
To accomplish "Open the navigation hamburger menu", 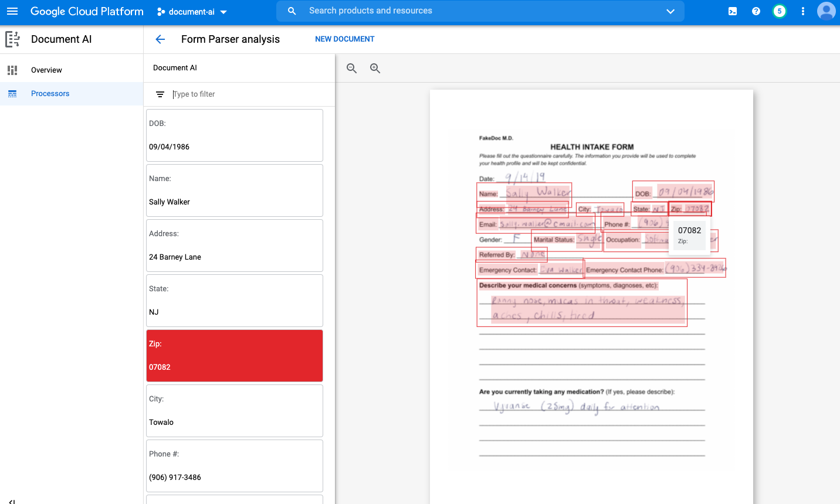I will pyautogui.click(x=12, y=11).
